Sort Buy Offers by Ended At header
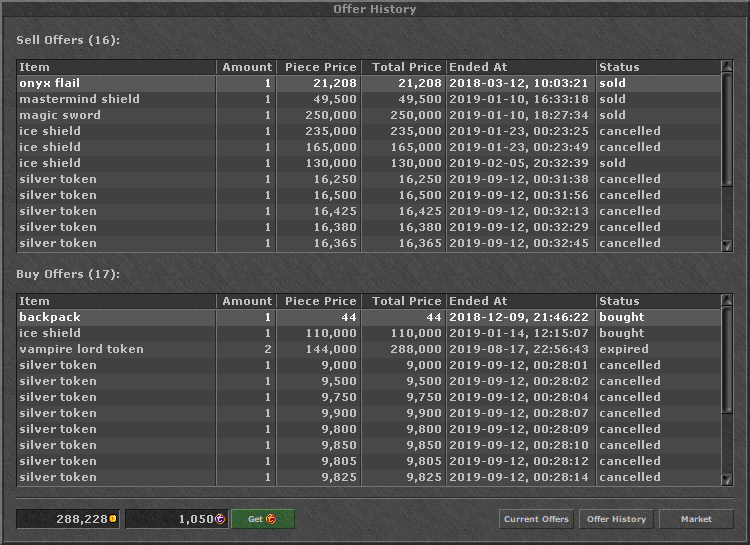The width and height of the screenshot is (750, 545). click(521, 301)
